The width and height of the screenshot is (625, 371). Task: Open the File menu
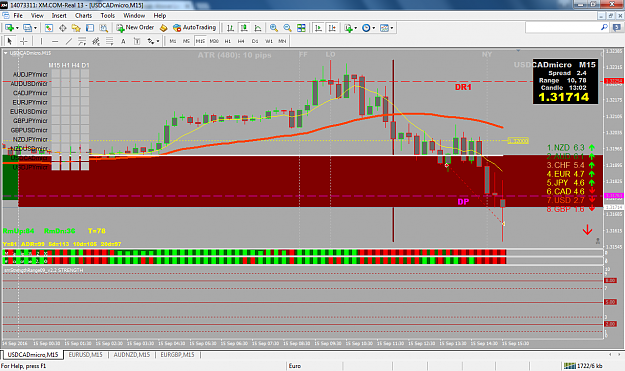[x=18, y=16]
